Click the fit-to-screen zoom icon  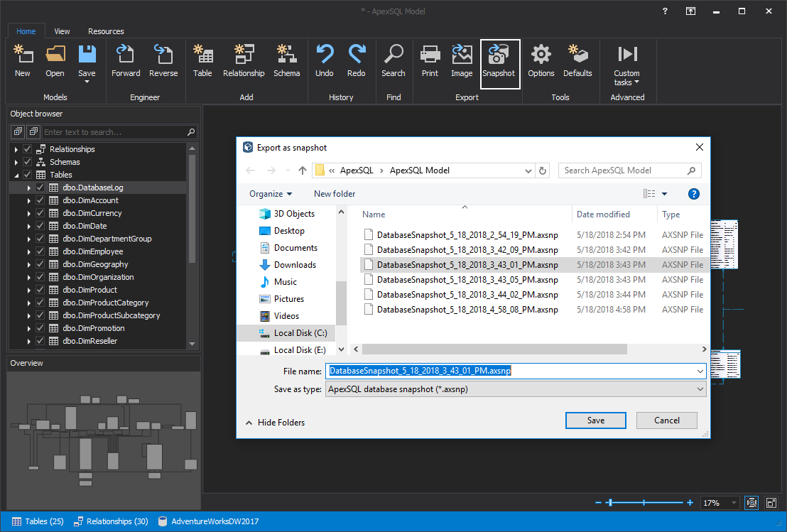pos(751,502)
